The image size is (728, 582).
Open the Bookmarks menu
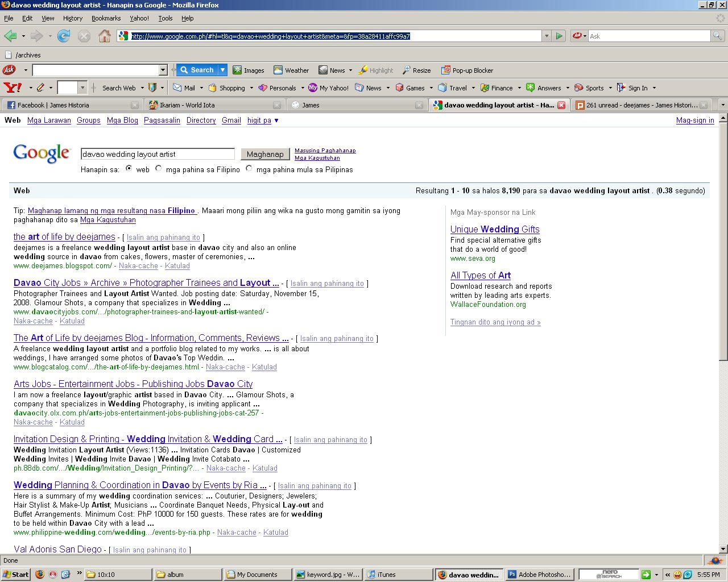click(x=106, y=18)
